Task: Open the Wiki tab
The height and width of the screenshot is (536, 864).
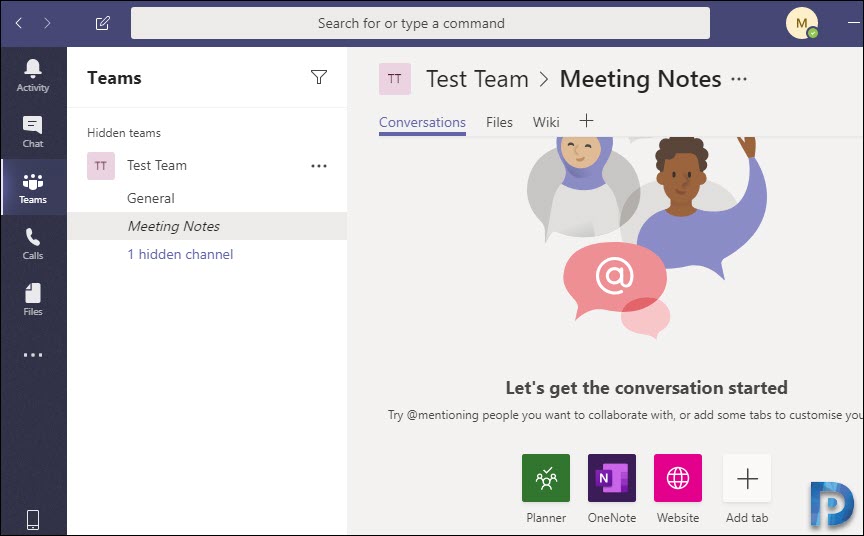Action: click(x=546, y=122)
